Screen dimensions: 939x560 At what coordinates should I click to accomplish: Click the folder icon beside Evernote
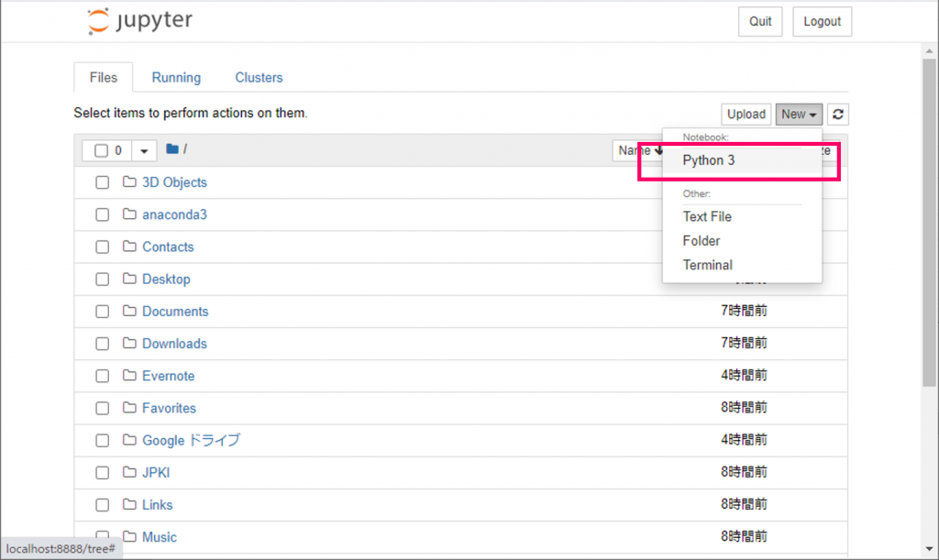click(x=129, y=376)
